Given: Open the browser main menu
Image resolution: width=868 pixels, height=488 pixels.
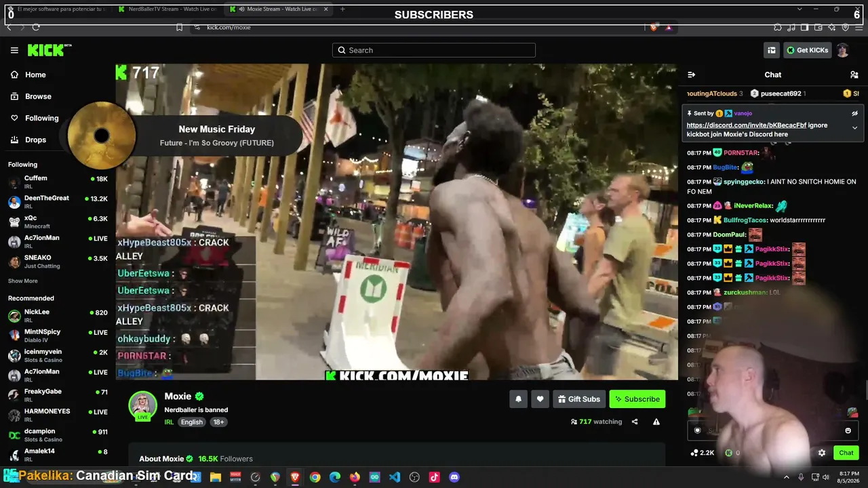Looking at the screenshot, I should coord(859,27).
